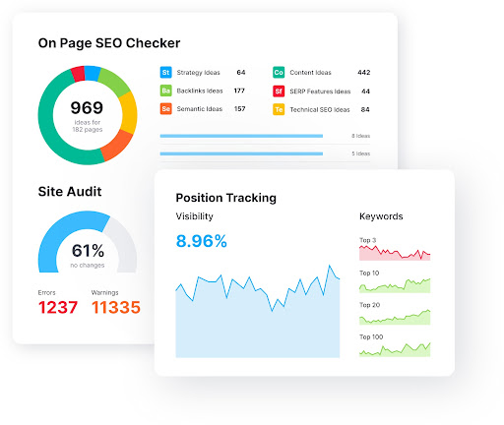Select the Strategy Ideas label

click(x=198, y=73)
